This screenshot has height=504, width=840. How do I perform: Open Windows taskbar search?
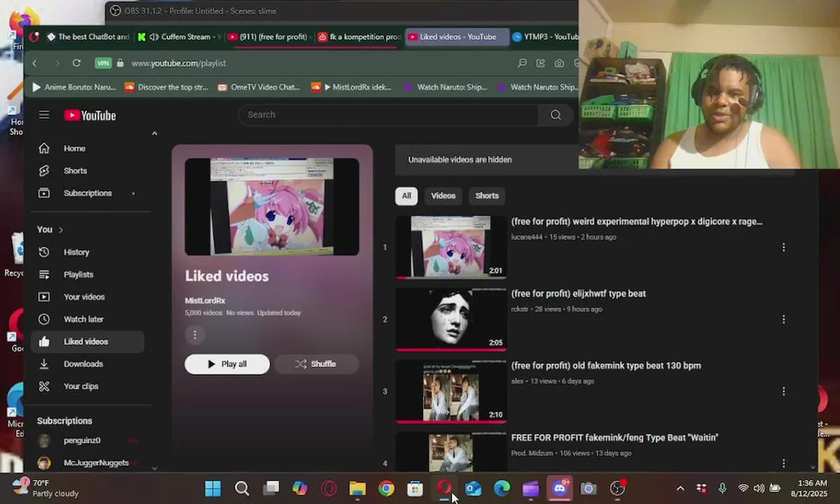point(242,488)
